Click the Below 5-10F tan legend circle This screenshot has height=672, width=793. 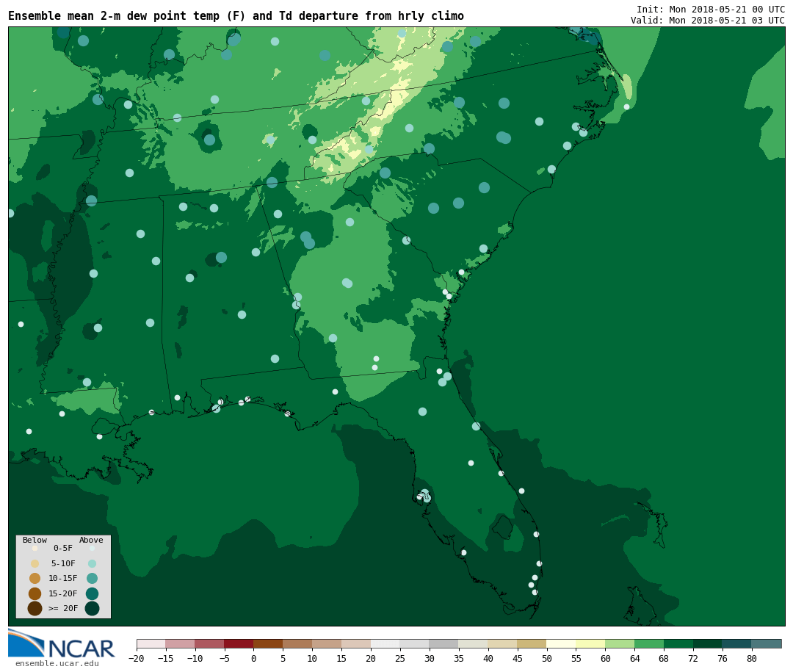(35, 563)
